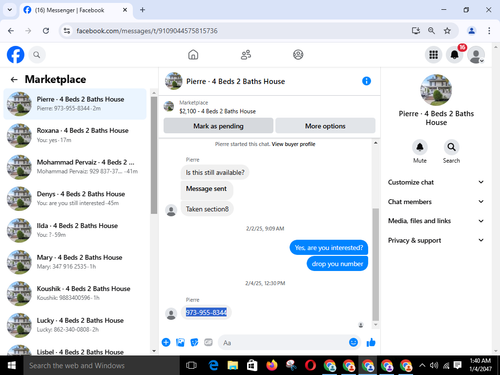500x375 pixels.
Task: Expand the Privacy & support section
Action: (x=436, y=240)
